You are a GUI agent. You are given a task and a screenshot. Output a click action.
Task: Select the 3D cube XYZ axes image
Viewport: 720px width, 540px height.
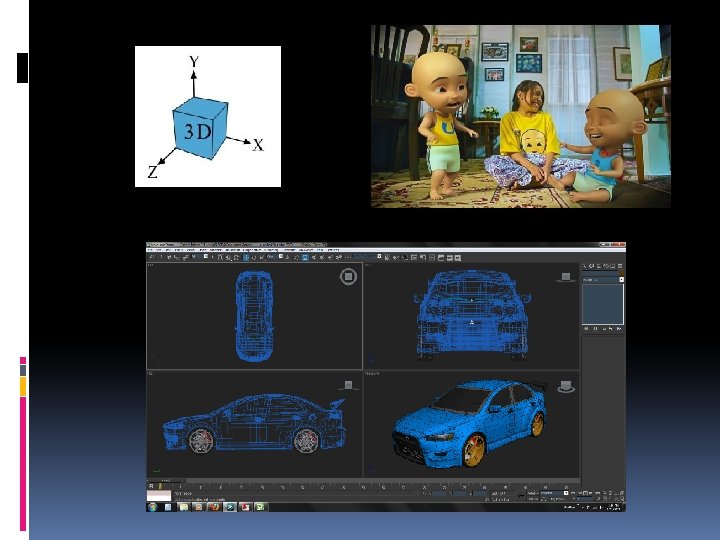coord(208,116)
